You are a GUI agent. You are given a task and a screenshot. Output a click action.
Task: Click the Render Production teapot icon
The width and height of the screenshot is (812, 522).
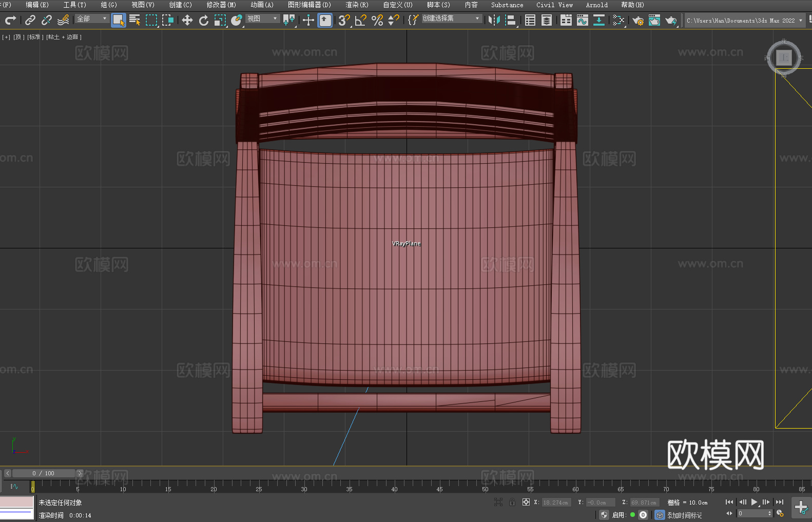coord(671,20)
